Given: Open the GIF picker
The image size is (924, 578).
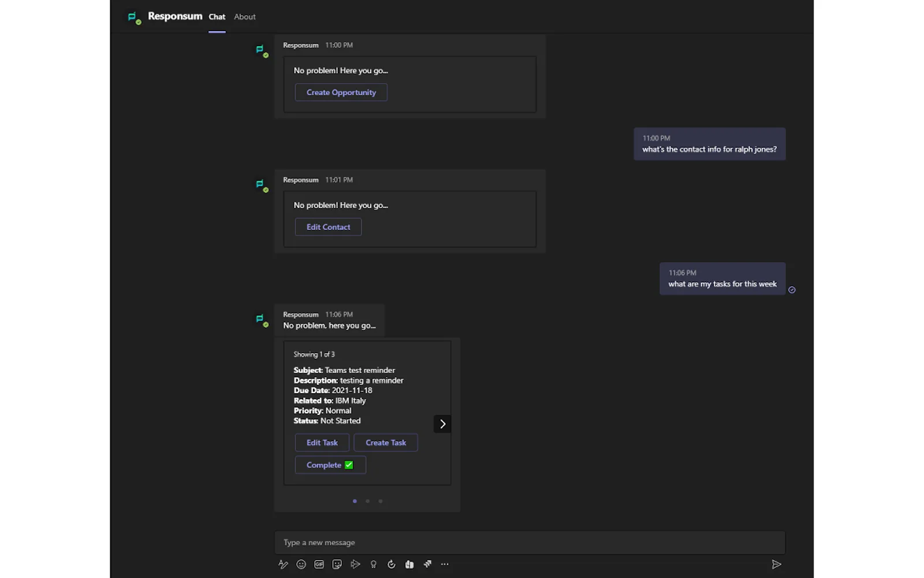Looking at the screenshot, I should [319, 565].
